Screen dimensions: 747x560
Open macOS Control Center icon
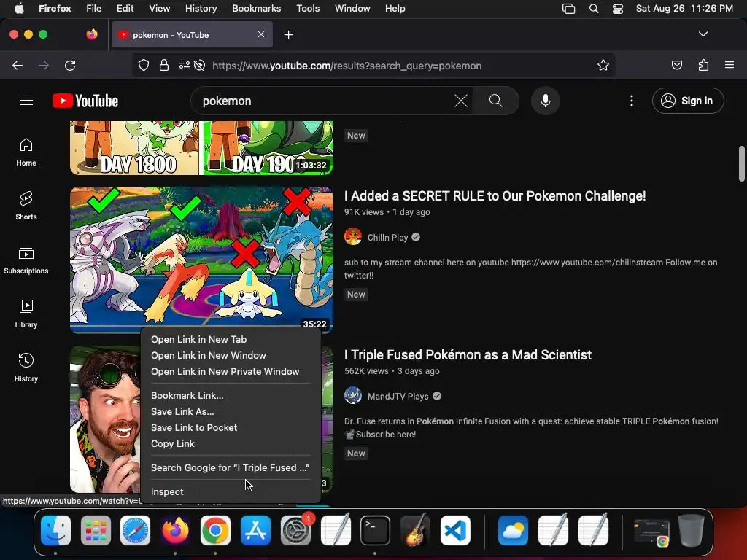pos(617,9)
